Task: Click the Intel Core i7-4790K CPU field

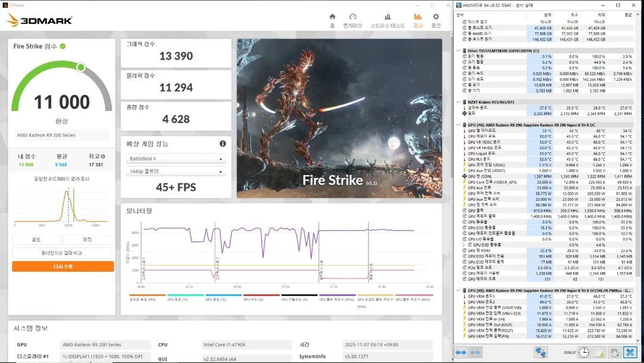Action: click(x=245, y=345)
